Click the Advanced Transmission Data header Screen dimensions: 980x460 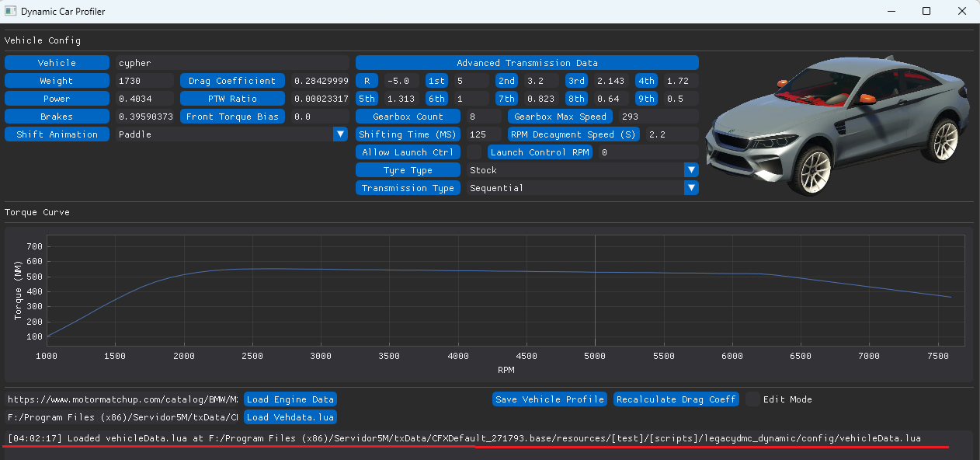point(526,63)
